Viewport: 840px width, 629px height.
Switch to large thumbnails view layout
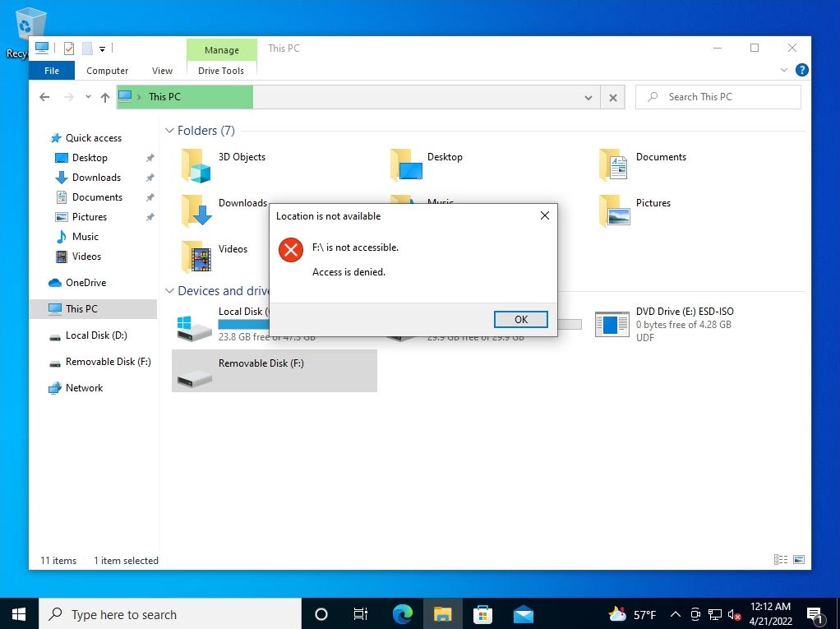click(x=798, y=559)
